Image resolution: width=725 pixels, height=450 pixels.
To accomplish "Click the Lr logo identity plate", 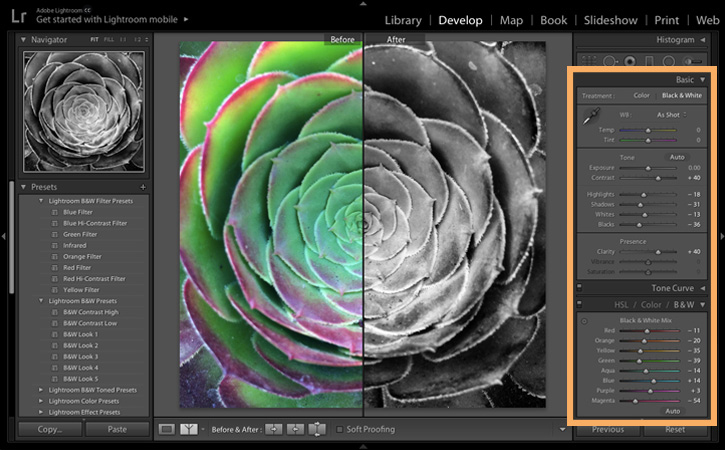I will coord(19,16).
